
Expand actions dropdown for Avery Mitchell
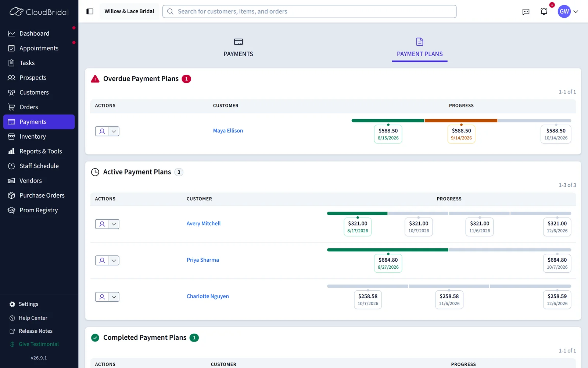[x=114, y=224]
